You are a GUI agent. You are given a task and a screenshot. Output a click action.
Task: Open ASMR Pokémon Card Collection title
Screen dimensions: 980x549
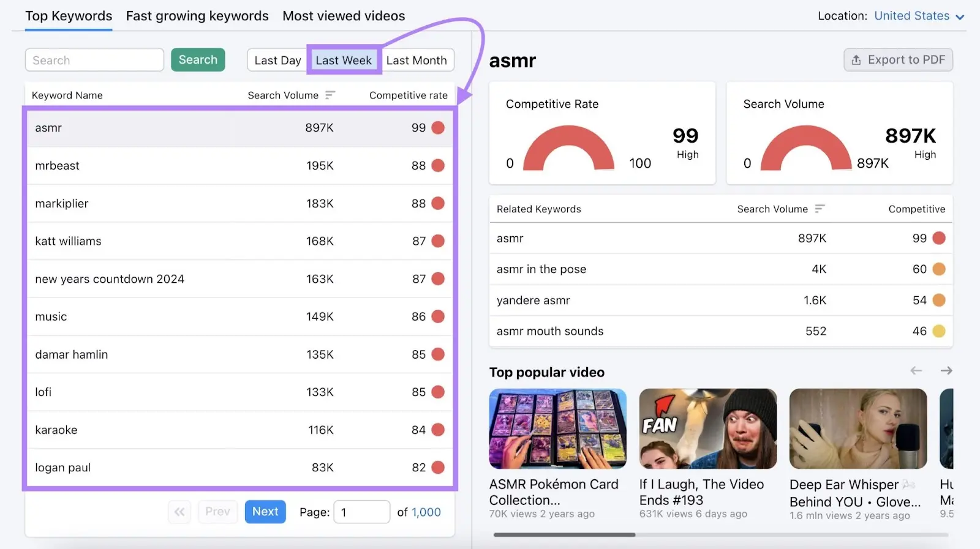tap(554, 492)
